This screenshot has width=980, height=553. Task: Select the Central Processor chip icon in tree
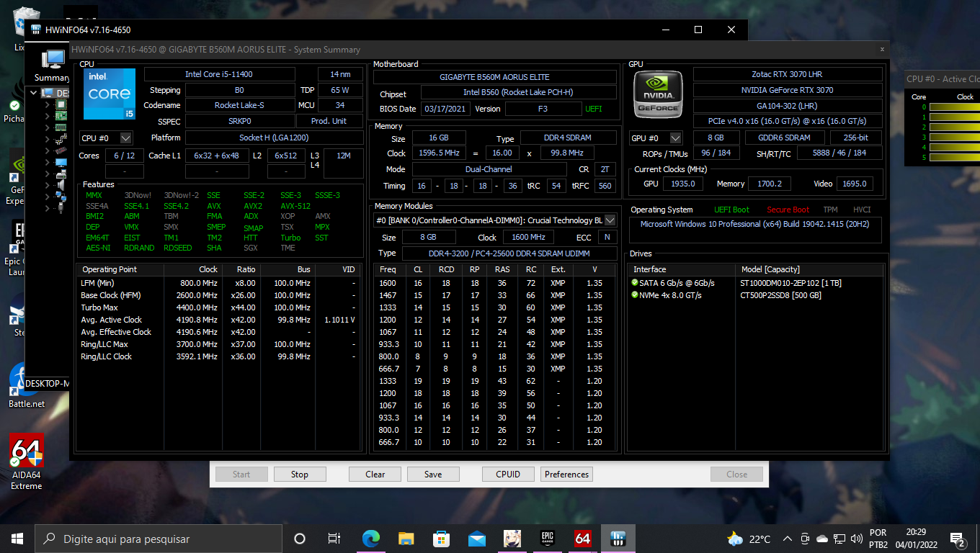point(61,104)
